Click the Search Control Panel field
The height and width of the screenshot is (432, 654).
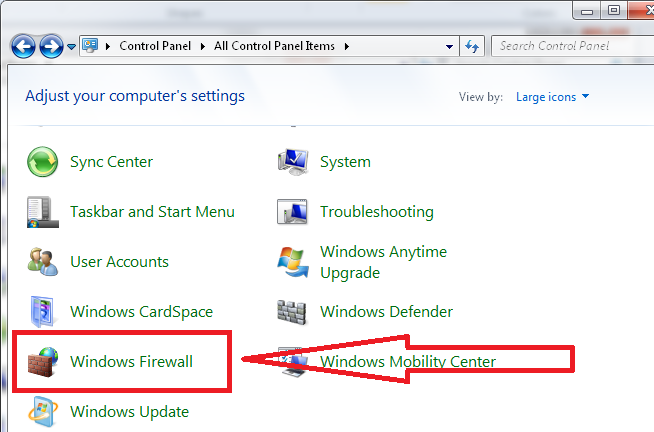click(x=573, y=46)
